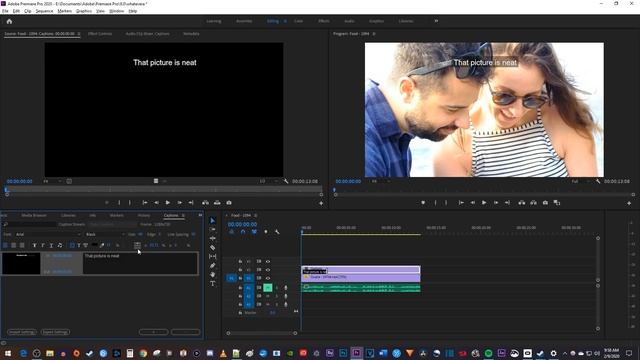This screenshot has height=360, width=640.
Task: Toggle comparison view in Program monitor
Action: coord(557,202)
